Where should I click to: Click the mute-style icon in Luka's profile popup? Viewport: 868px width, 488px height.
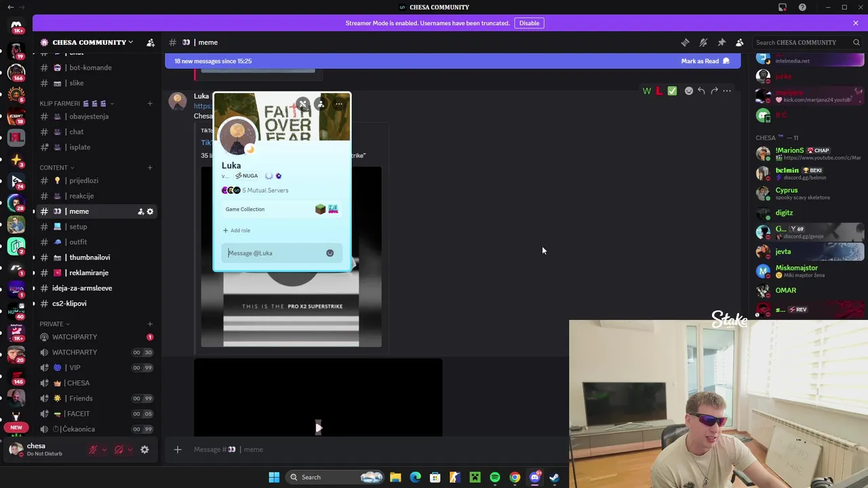(x=302, y=104)
